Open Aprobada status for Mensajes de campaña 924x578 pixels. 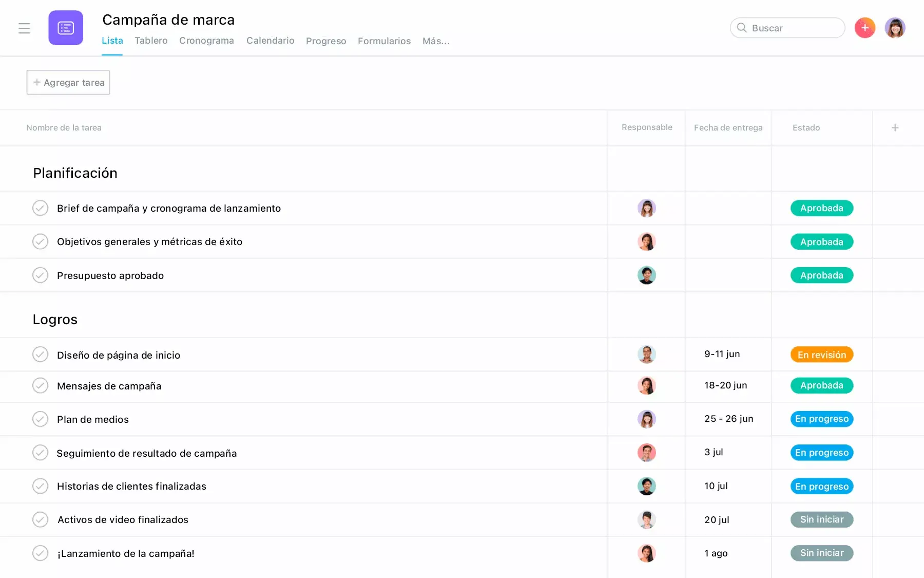(x=822, y=385)
